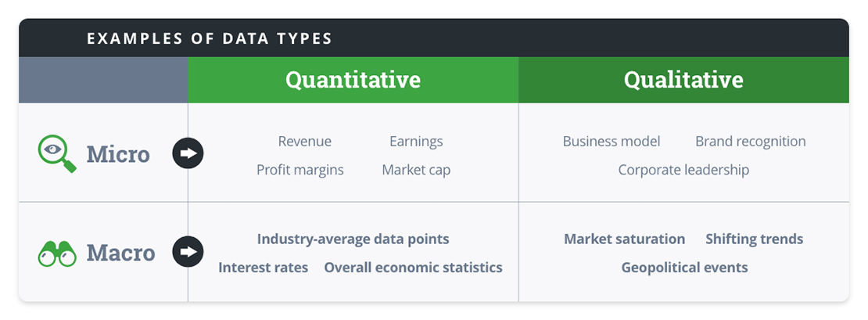
Task: Click Industry-average data points text
Action: [x=353, y=239]
